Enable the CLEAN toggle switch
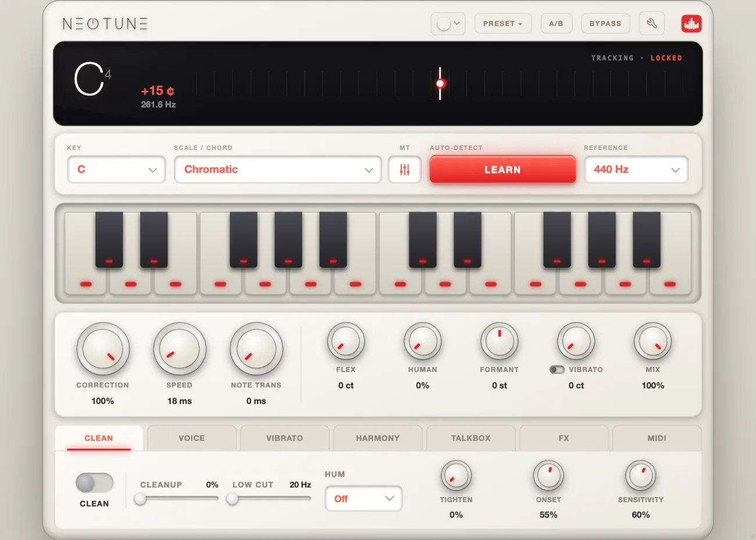The image size is (756, 540). [94, 482]
